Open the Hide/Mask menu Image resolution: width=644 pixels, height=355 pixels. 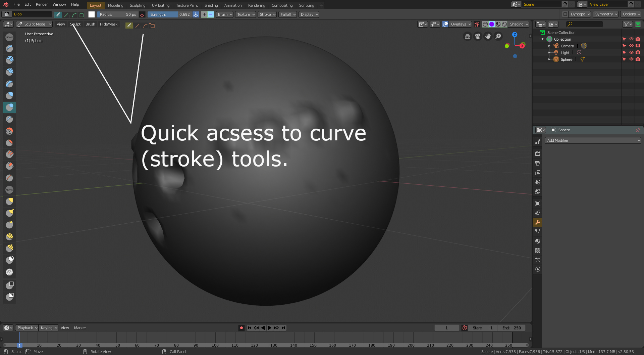click(x=109, y=24)
